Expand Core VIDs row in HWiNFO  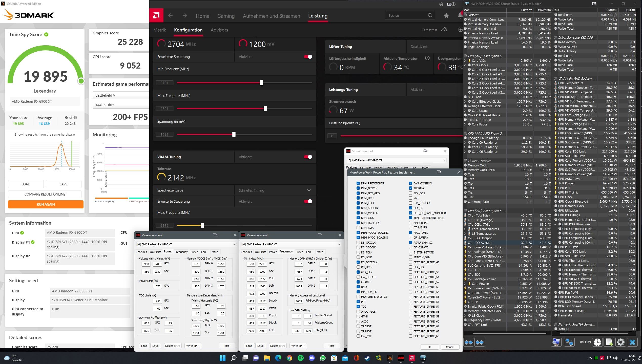[465, 60]
